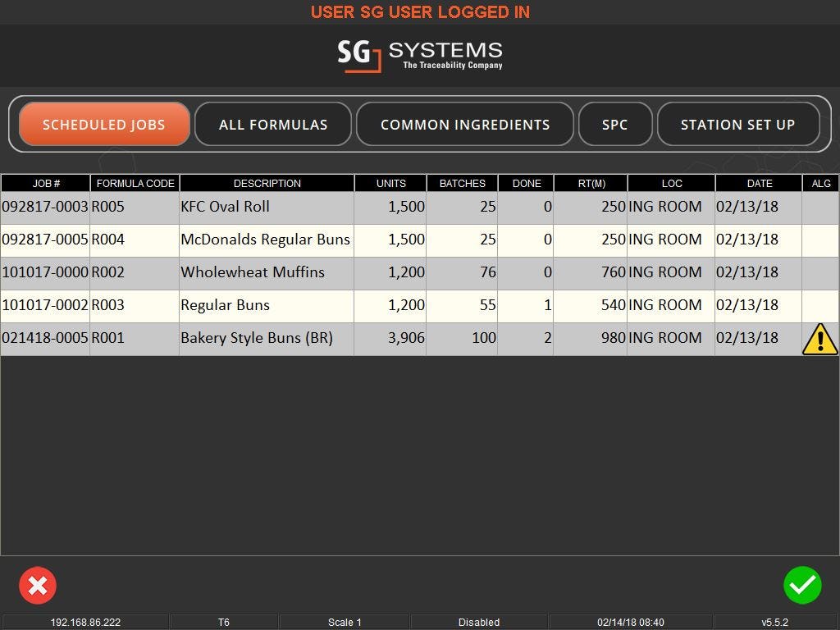Open the COMMON INGREDIENTS tab
Image resolution: width=840 pixels, height=630 pixels.
[465, 124]
